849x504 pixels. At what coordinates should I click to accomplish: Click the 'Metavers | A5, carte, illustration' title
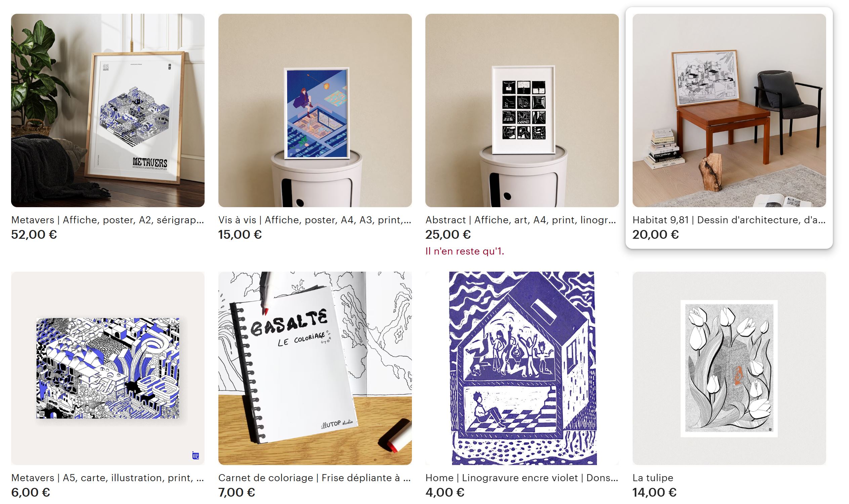click(x=108, y=478)
